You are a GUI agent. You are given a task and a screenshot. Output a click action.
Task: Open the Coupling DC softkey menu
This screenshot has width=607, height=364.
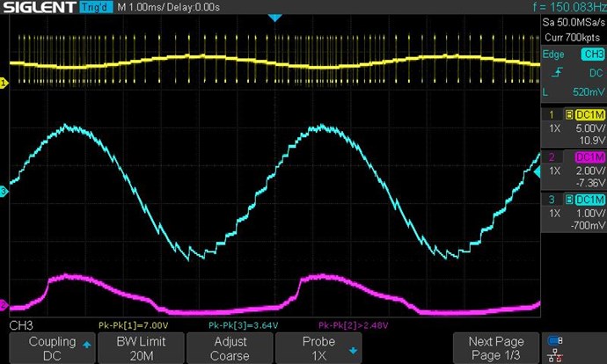[52, 348]
